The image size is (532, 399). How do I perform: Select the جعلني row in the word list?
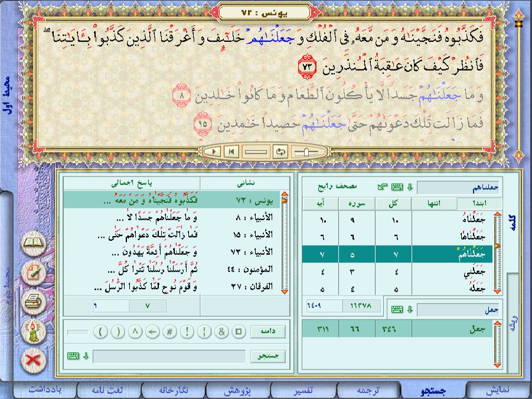click(397, 272)
